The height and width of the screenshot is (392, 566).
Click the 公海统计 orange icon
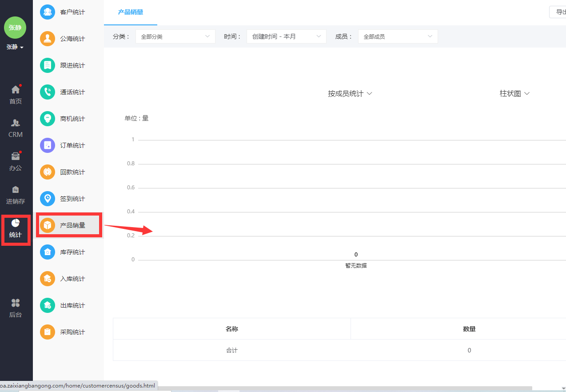[48, 39]
